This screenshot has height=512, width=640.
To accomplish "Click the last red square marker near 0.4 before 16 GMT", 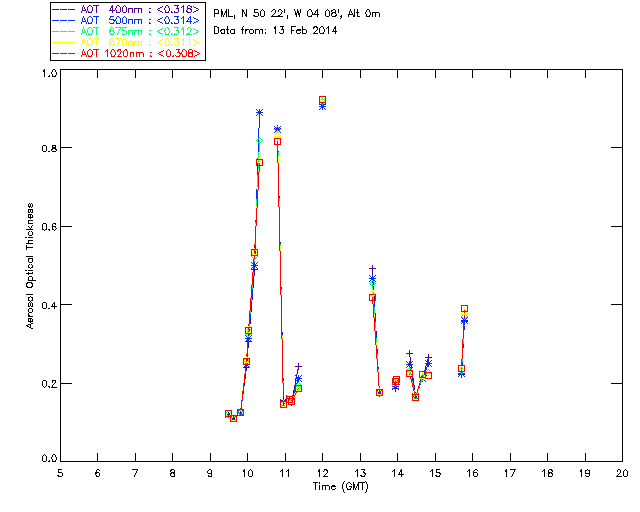I will [x=464, y=309].
